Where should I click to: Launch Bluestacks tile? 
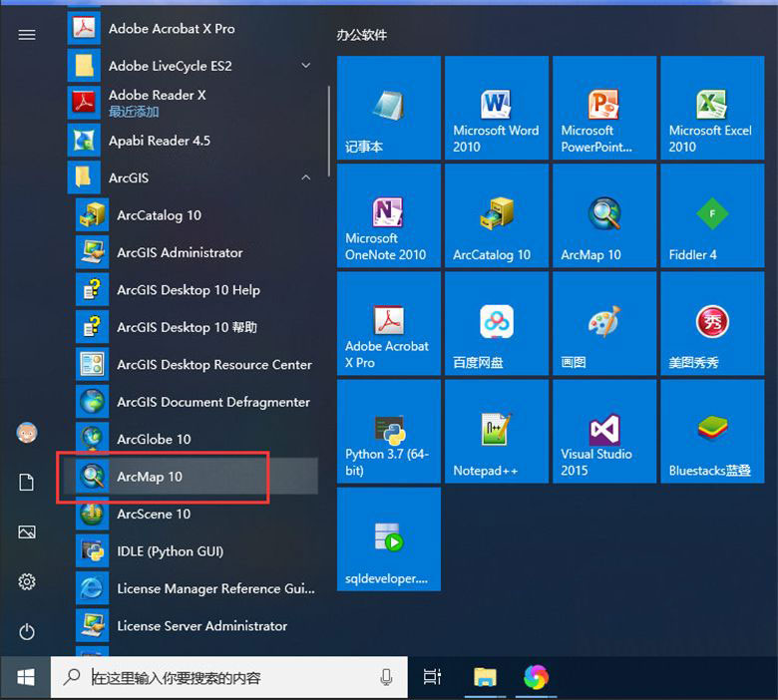point(712,432)
